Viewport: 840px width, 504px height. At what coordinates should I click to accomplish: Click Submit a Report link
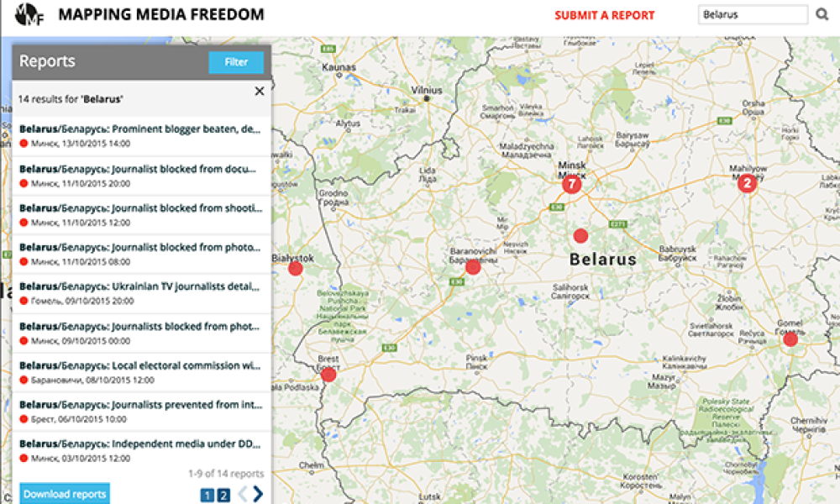click(604, 15)
